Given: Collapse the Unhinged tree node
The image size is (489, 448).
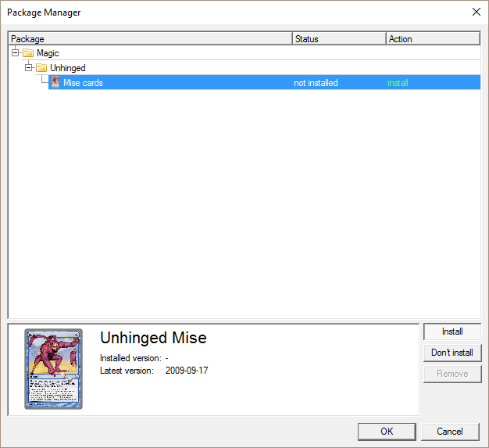Looking at the screenshot, I should (28, 67).
